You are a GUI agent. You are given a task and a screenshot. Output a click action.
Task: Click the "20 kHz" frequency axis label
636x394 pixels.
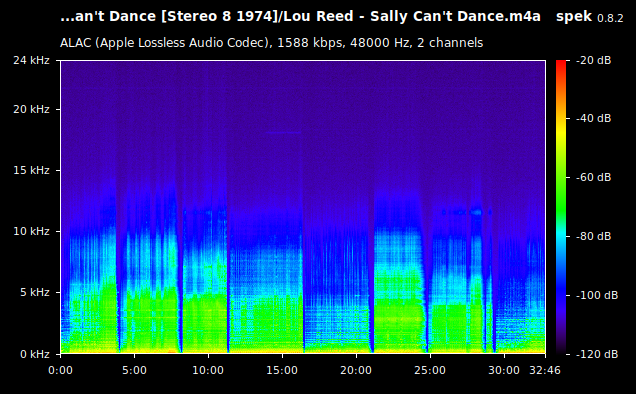pos(31,110)
